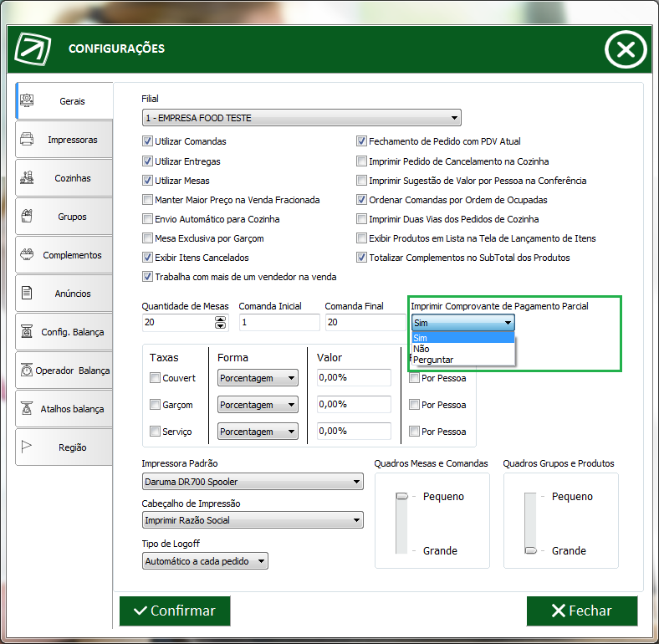Screen dimensions: 659x644
Task: Click the Atalhos balança icon
Action: click(x=27, y=409)
